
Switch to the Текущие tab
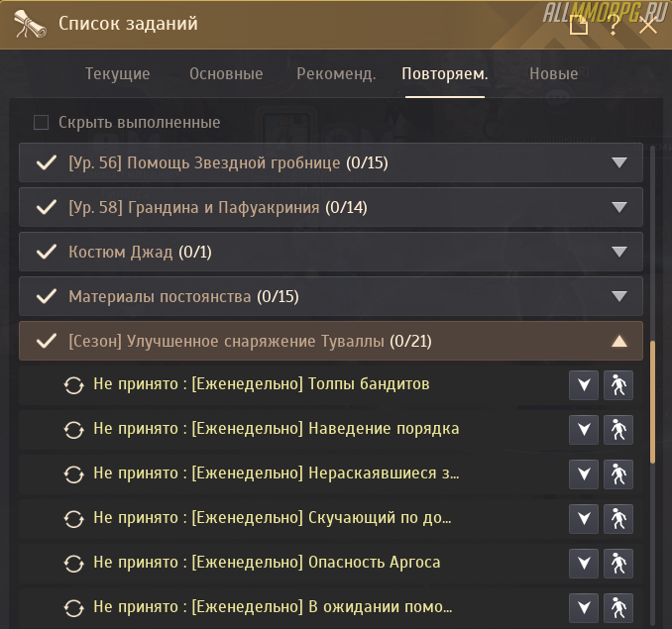coord(118,74)
